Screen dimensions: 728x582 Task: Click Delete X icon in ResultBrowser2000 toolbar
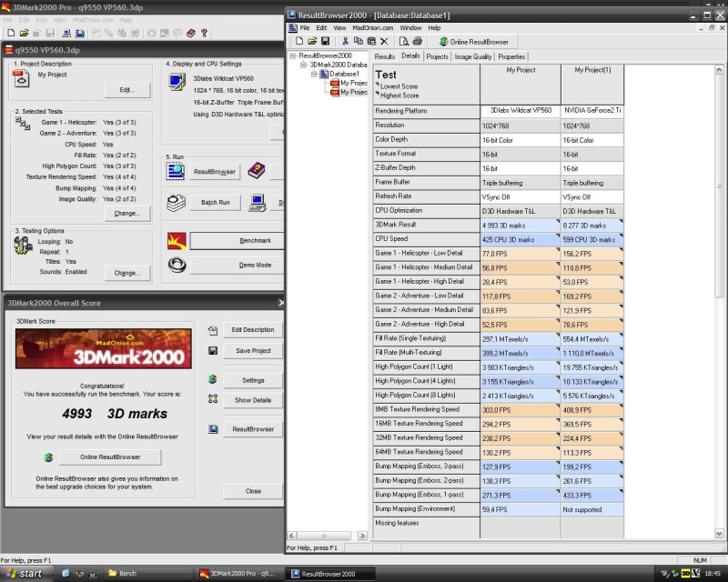pyautogui.click(x=384, y=41)
